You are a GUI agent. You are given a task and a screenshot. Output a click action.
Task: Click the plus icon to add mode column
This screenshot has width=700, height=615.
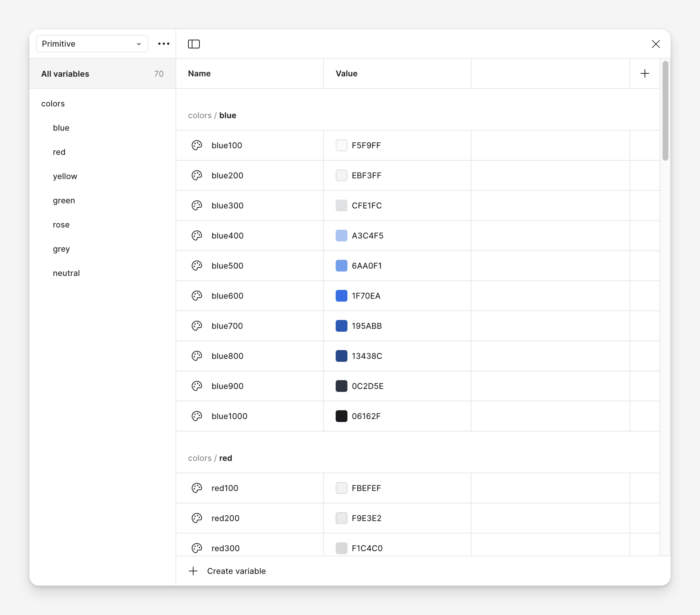pyautogui.click(x=645, y=74)
